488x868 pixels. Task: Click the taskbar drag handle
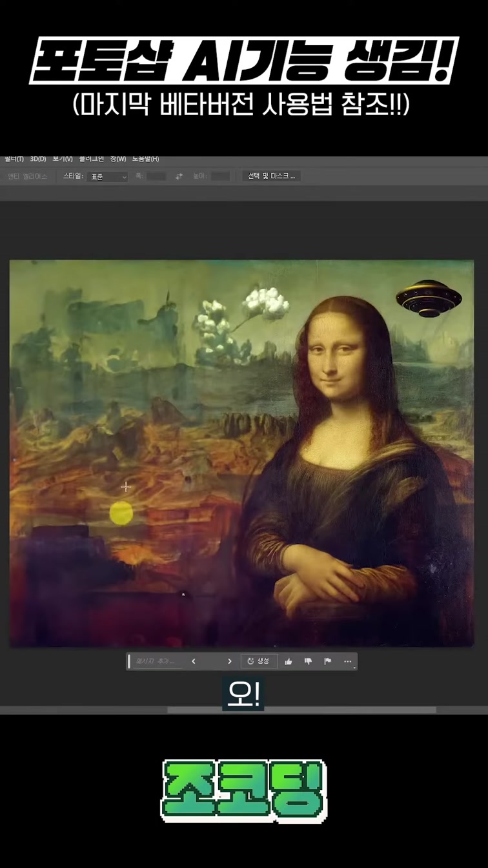129,661
